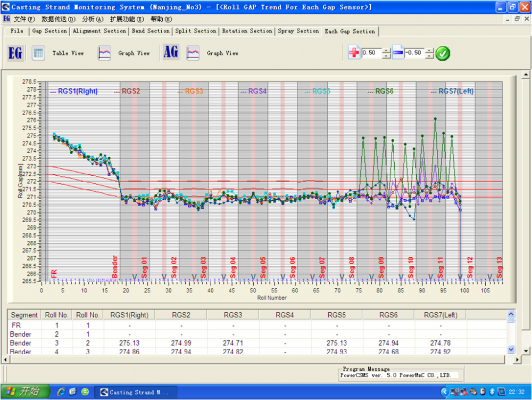Click table scrollbar up arrow
Image resolution: width=532 pixels, height=400 pixels.
511,314
